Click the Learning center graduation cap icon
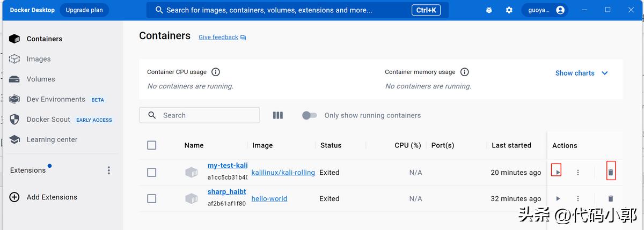Viewport: 644px width, 230px height. pyautogui.click(x=14, y=139)
